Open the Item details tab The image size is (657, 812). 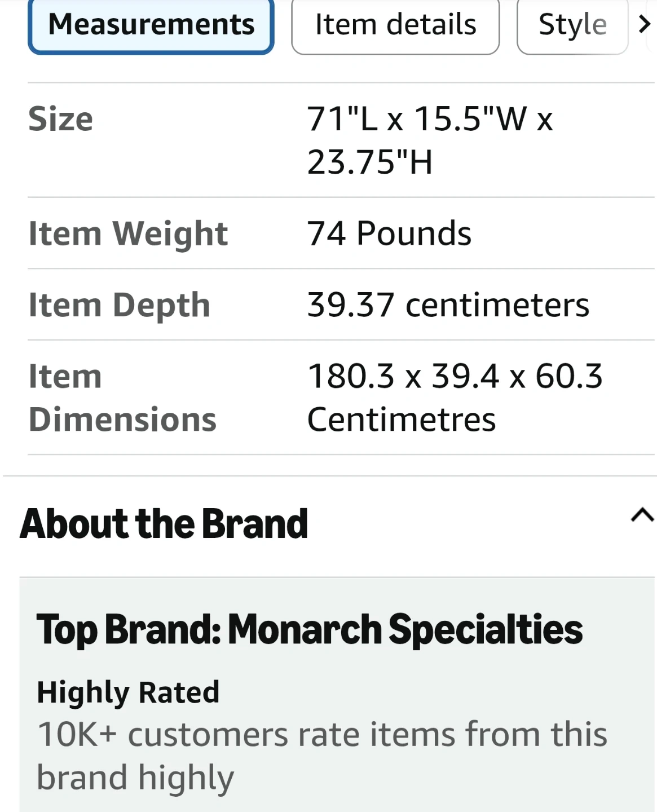pyautogui.click(x=395, y=25)
